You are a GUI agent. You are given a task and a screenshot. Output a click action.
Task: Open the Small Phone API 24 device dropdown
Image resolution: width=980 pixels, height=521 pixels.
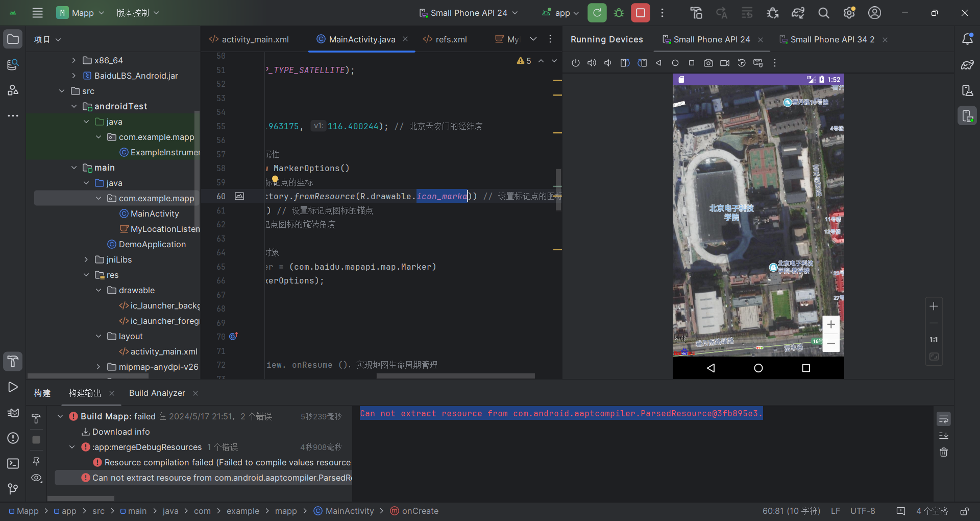click(469, 13)
